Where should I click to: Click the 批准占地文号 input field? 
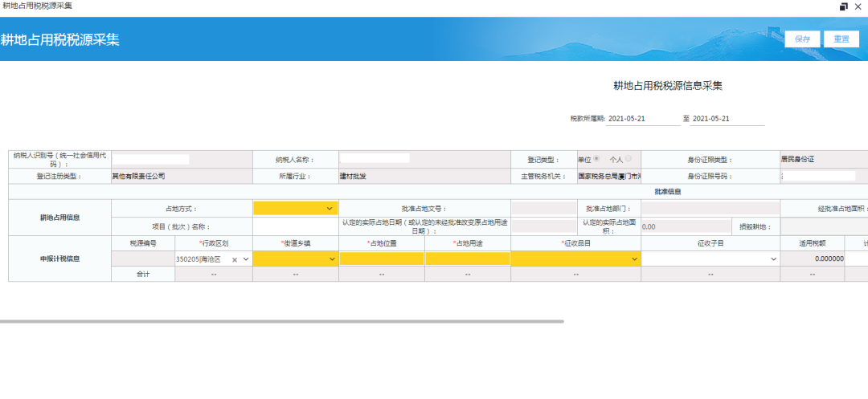pos(543,208)
